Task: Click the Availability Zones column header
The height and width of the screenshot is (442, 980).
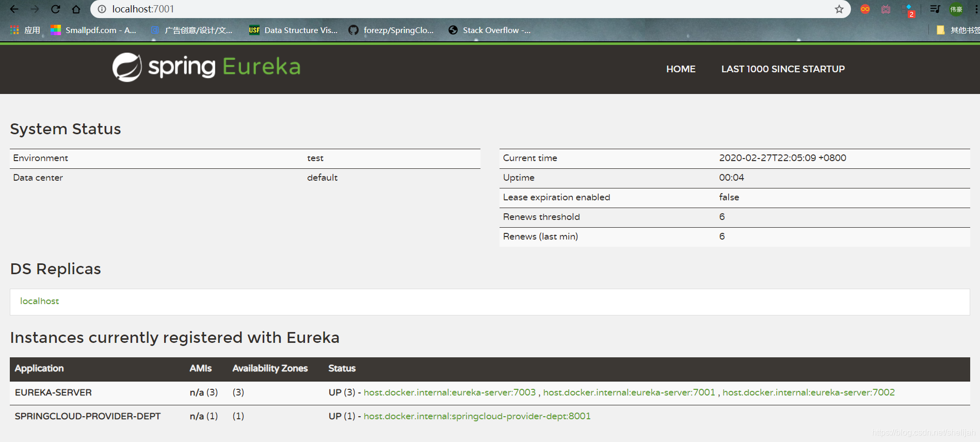Action: point(270,368)
